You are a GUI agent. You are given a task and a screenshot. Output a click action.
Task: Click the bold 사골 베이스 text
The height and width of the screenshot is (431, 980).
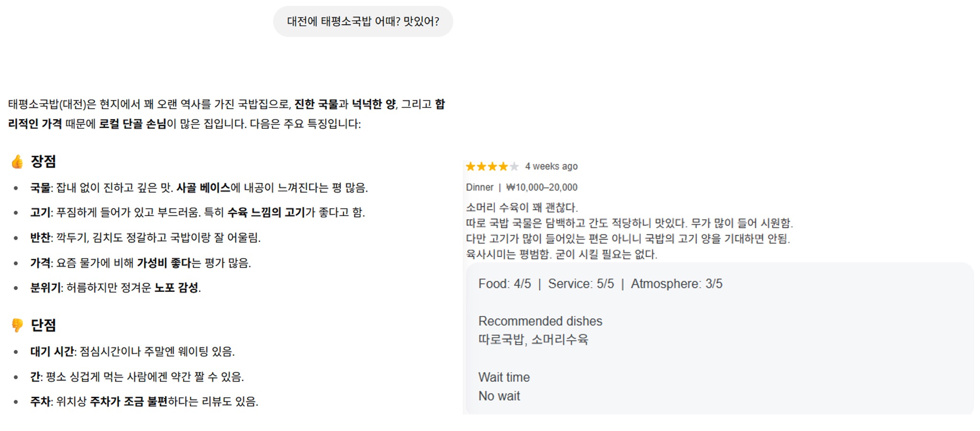(x=203, y=188)
